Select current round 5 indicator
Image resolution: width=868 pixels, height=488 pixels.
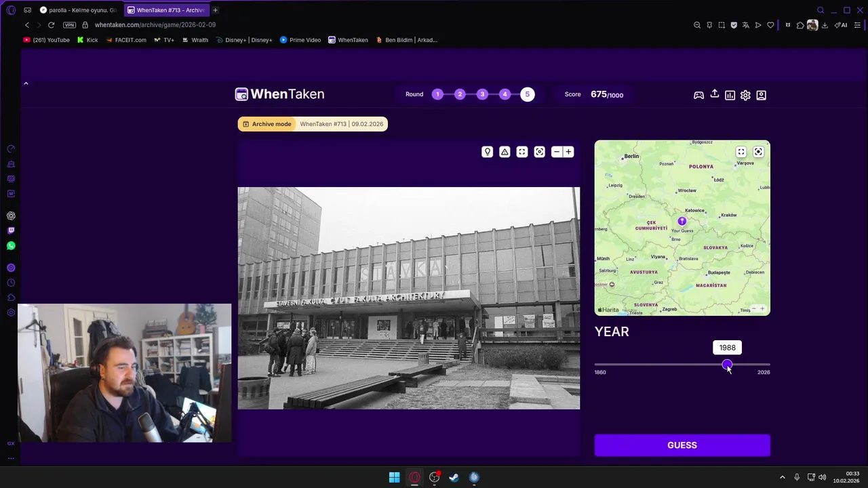coord(528,94)
